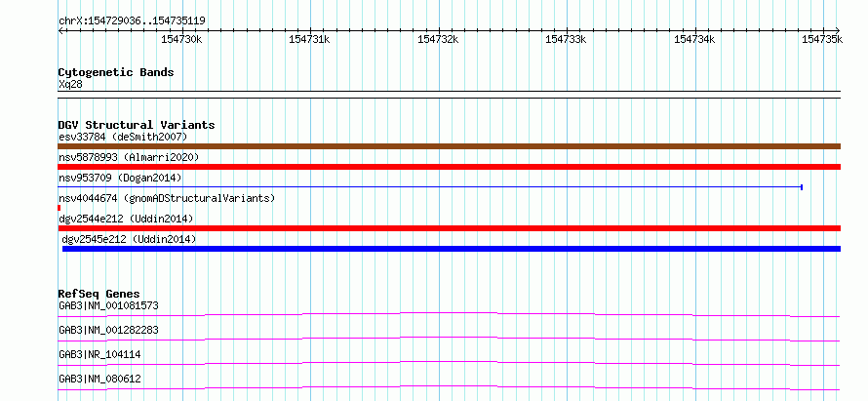Select the brown esv33784 variant bar
This screenshot has width=868, height=401.
click(x=449, y=146)
